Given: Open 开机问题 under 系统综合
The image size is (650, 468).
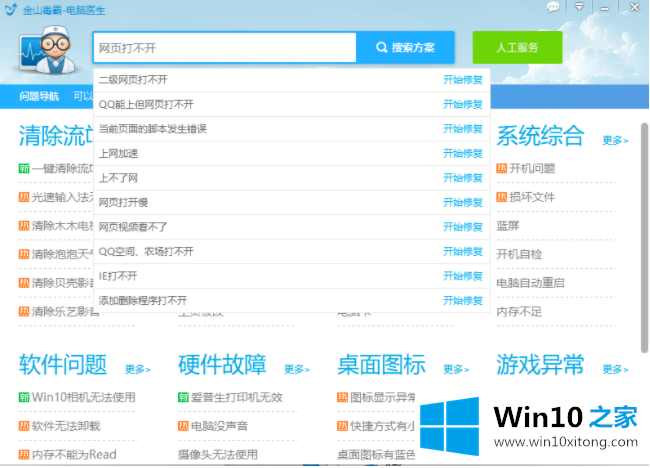Looking at the screenshot, I should pos(532,168).
